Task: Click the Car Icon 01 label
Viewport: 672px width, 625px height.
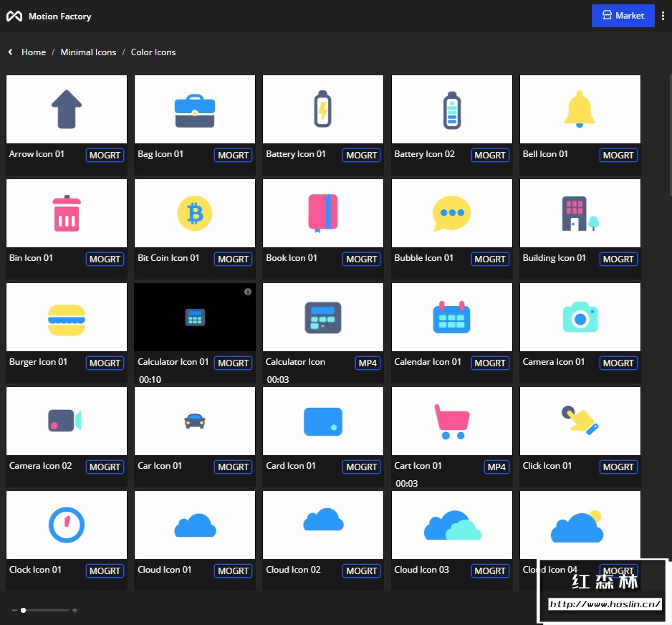Action: pyautogui.click(x=160, y=466)
